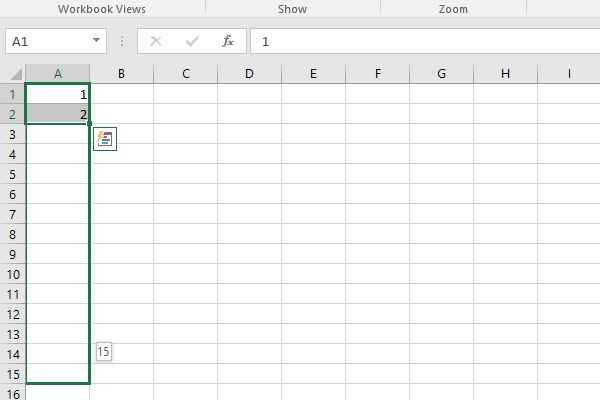Click the Select All corner triangle
Image resolution: width=600 pixels, height=400 pixels.
16,74
